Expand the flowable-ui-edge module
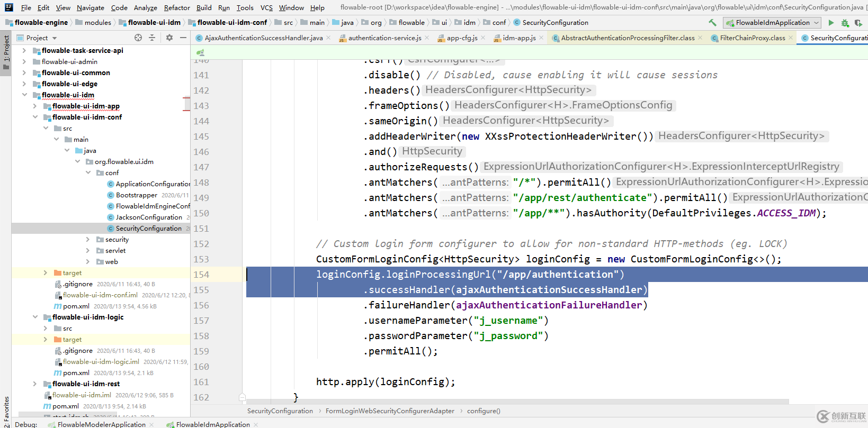The width and height of the screenshot is (868, 428). [x=24, y=84]
